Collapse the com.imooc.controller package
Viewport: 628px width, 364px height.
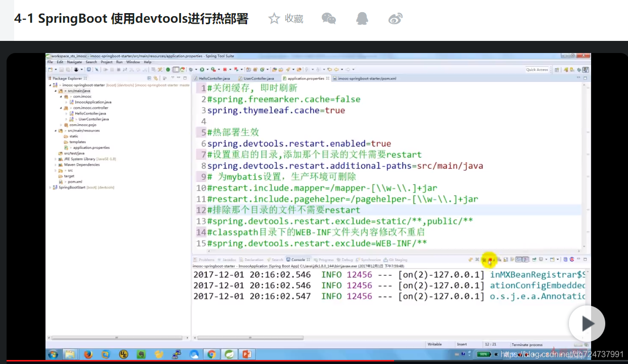pyautogui.click(x=61, y=108)
